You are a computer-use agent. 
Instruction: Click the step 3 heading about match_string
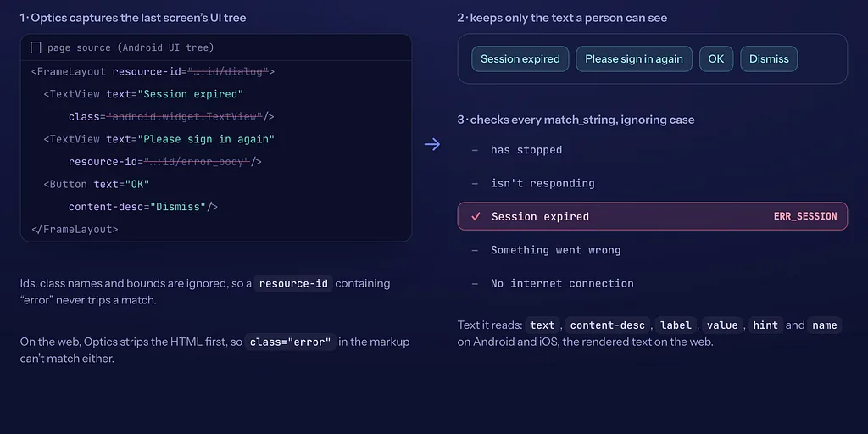[576, 120]
